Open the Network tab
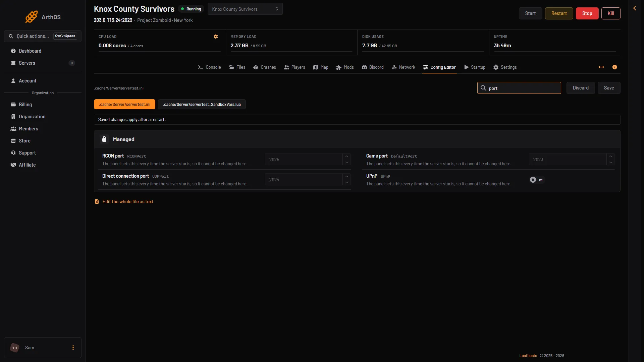This screenshot has width=644, height=362. click(x=404, y=67)
